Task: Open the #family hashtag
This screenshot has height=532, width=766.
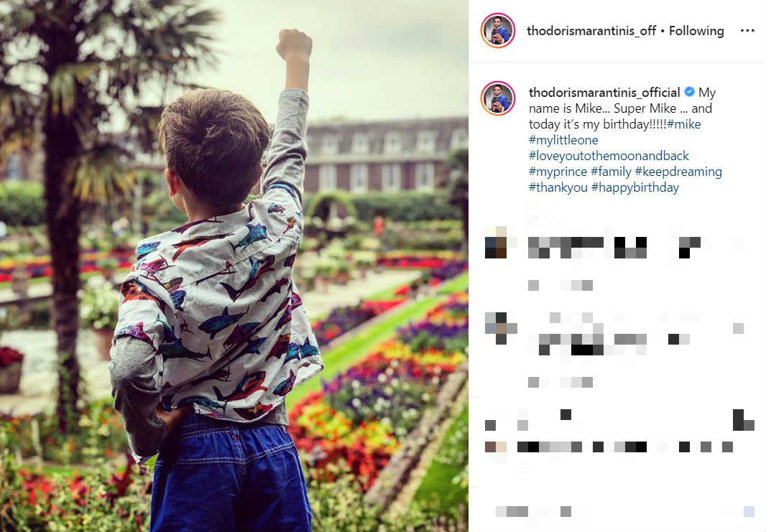Action: (611, 172)
